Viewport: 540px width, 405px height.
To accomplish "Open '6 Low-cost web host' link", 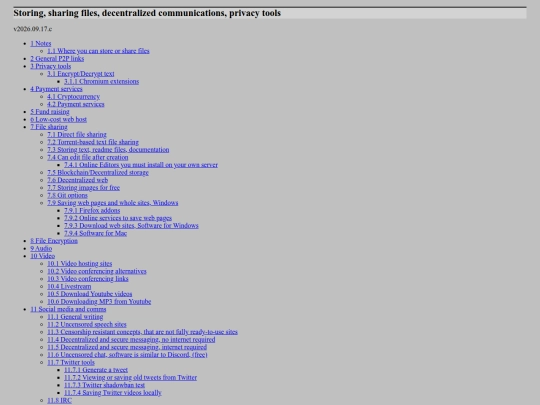I will 59,119.
